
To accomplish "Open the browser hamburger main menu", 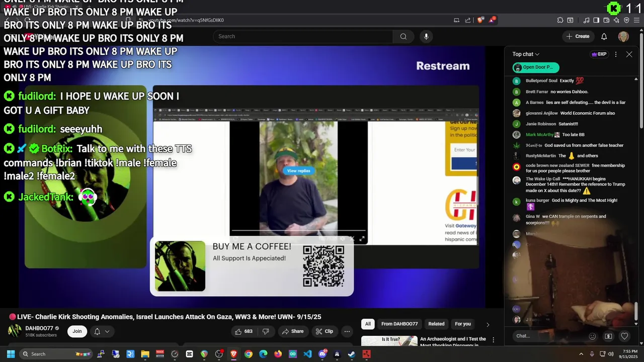I will point(636,20).
